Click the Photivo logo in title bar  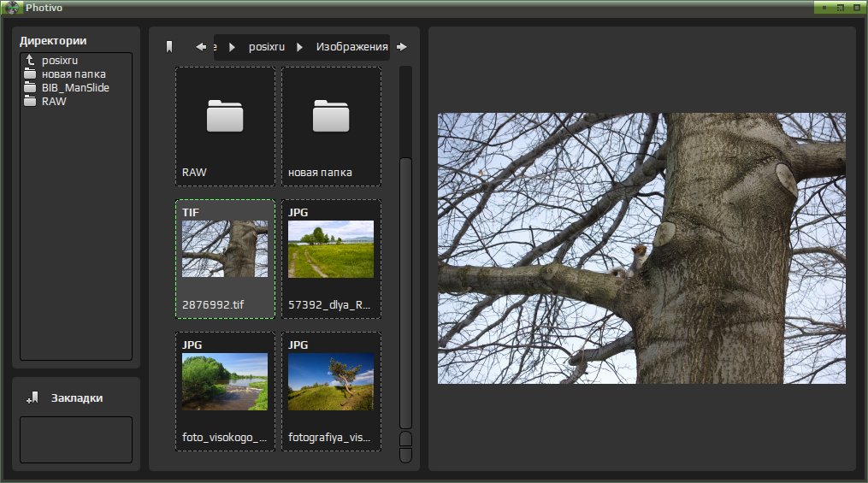coord(12,8)
